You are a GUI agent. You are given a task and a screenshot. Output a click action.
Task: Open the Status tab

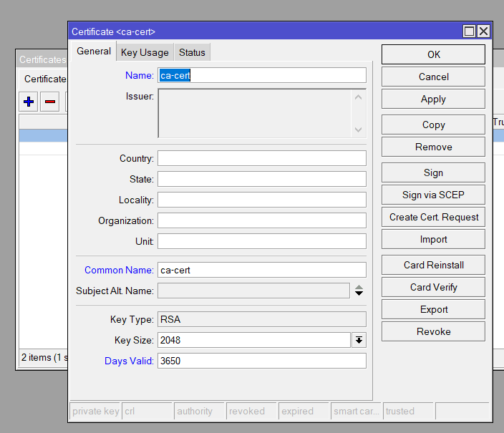point(192,52)
